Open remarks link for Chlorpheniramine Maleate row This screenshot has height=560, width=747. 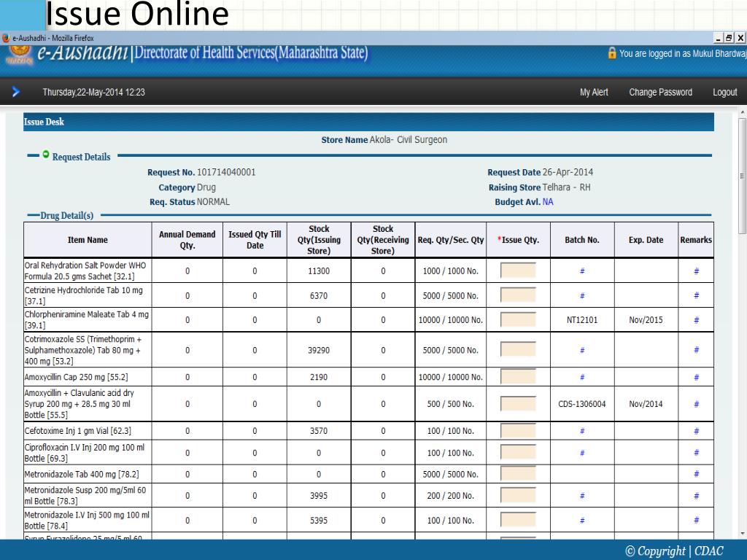coord(696,320)
